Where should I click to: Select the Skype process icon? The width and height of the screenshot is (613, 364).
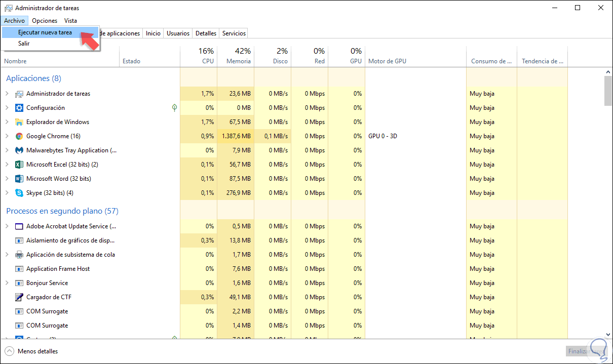[19, 193]
